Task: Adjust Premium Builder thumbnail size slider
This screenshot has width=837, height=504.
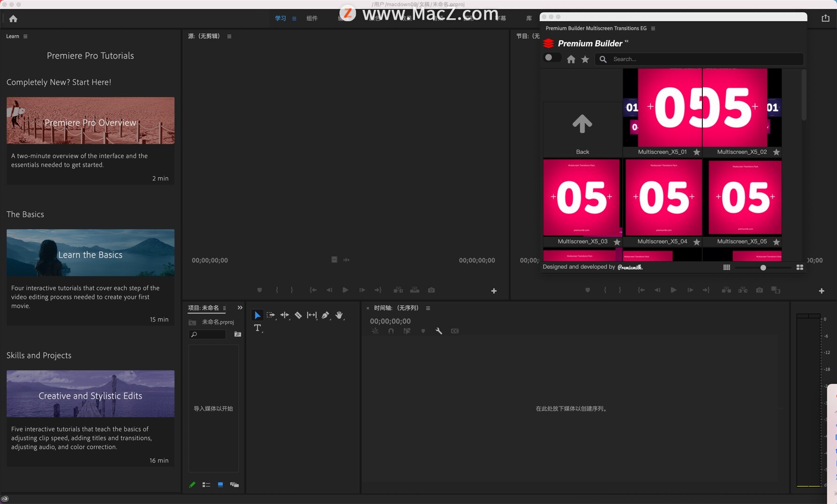Action: (763, 268)
